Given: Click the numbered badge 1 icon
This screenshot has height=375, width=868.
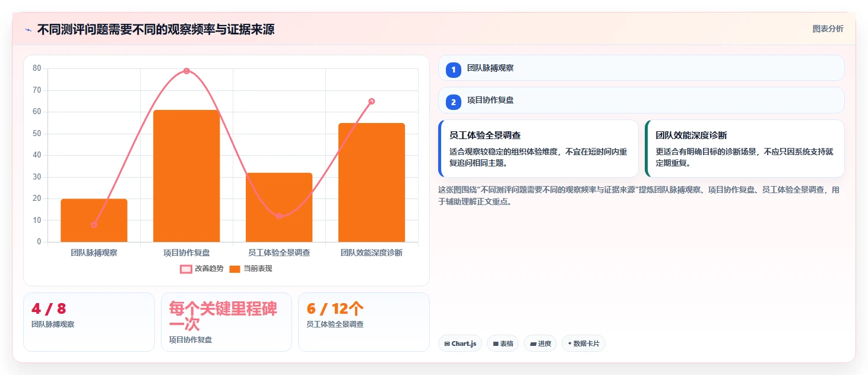Looking at the screenshot, I should (454, 70).
